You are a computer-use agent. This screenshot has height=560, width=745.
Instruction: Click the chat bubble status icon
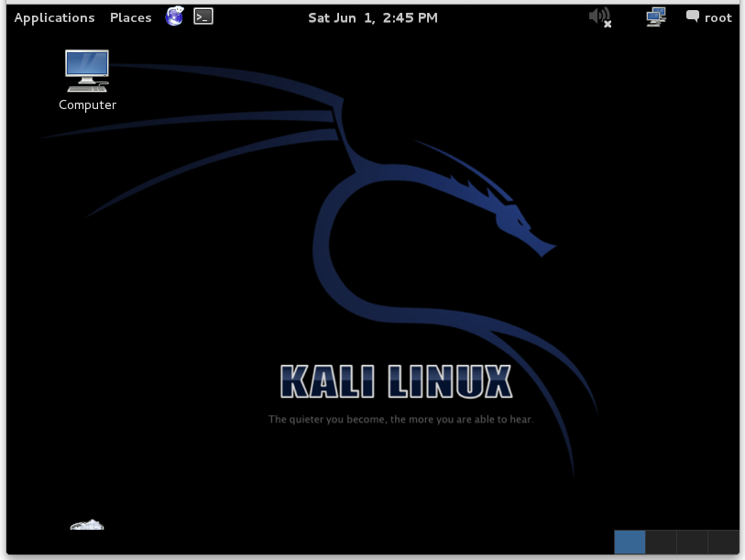[693, 16]
